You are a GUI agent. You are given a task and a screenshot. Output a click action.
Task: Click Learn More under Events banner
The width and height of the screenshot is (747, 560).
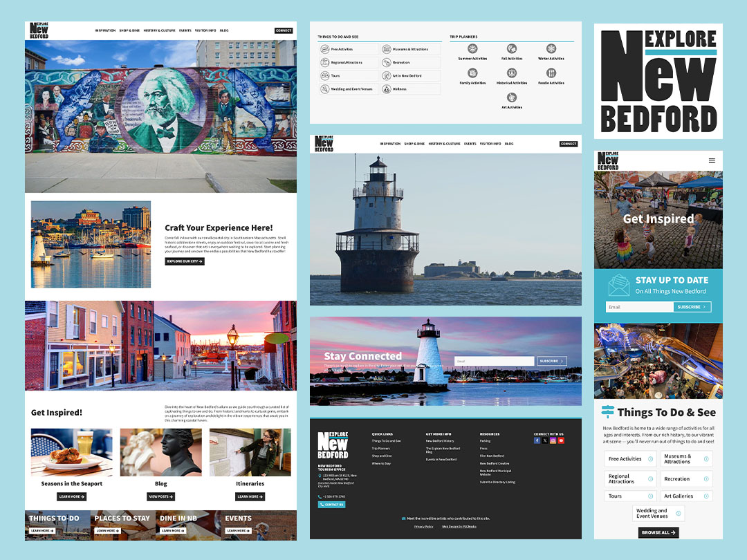(238, 530)
